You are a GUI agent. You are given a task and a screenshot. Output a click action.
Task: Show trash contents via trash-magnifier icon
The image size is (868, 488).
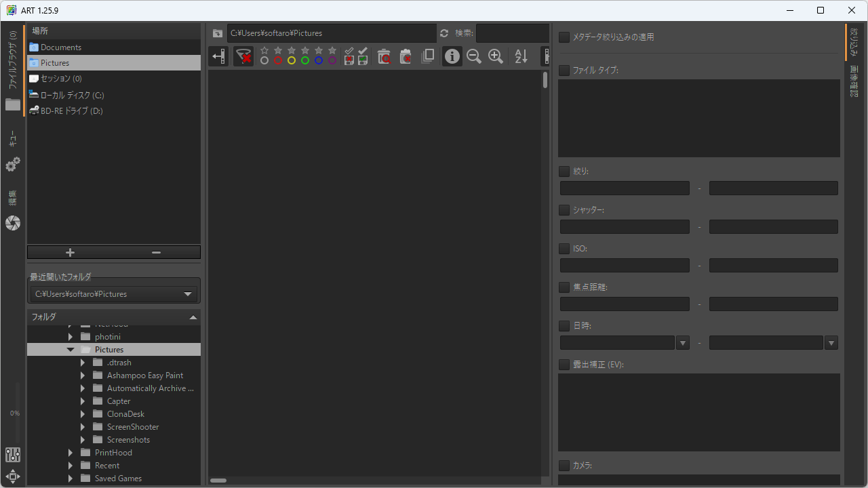[x=384, y=56]
